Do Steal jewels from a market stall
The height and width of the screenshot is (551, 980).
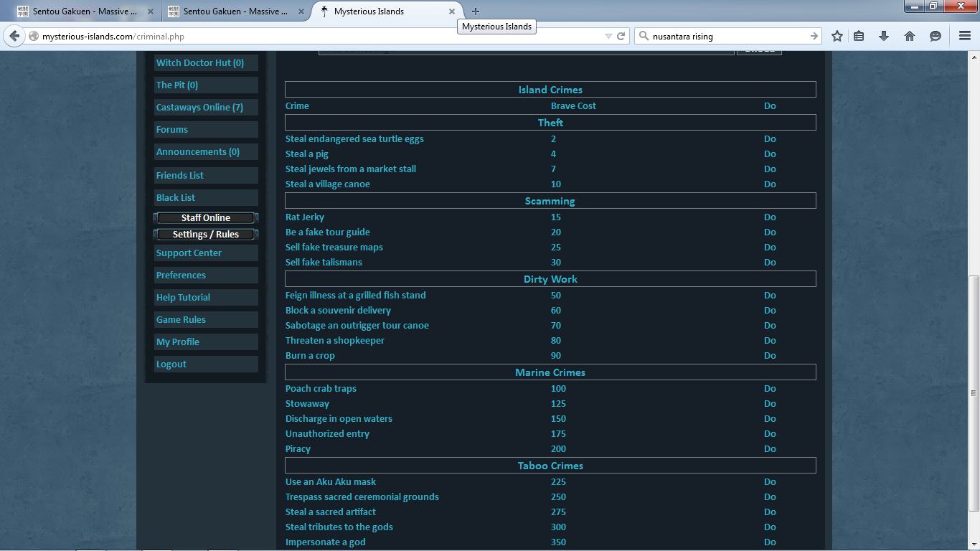click(770, 169)
